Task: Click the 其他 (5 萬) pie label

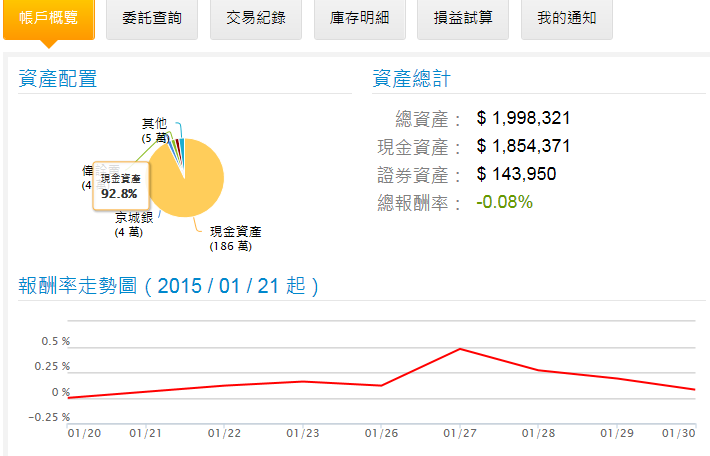Action: pyautogui.click(x=154, y=129)
